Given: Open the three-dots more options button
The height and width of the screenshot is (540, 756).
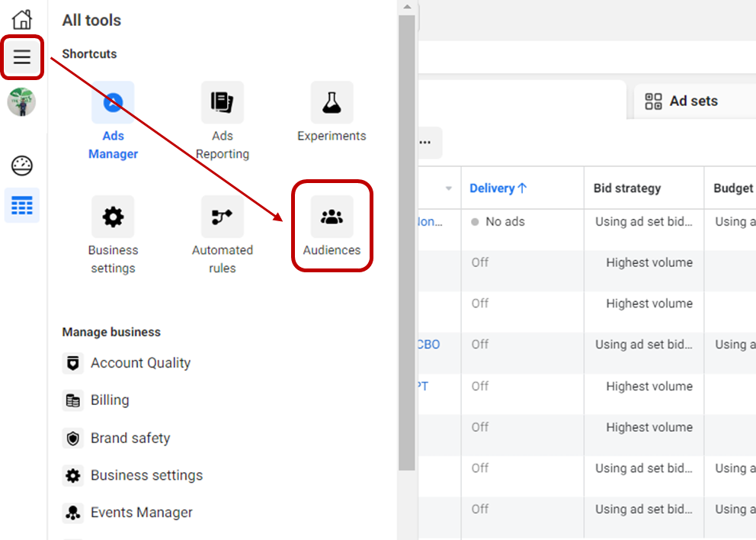Looking at the screenshot, I should coord(425,143).
